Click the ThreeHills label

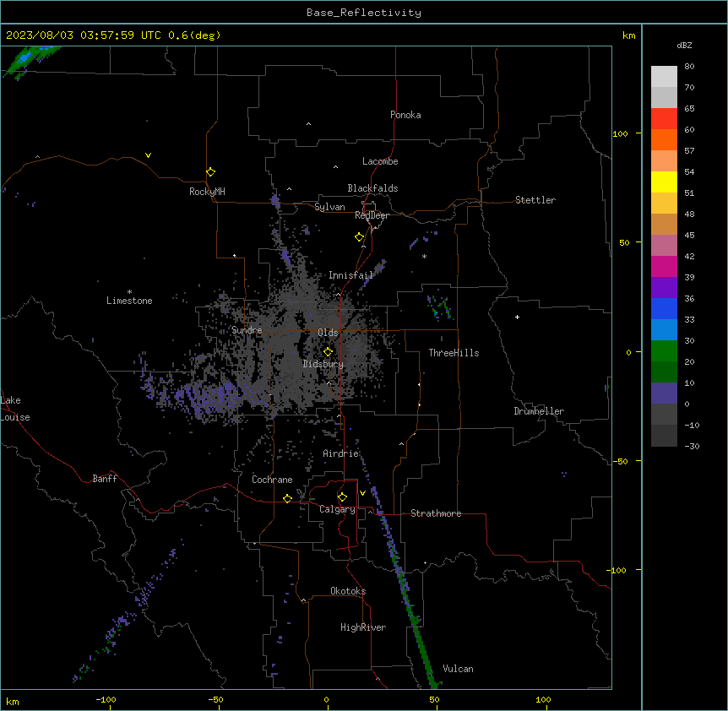click(x=454, y=353)
